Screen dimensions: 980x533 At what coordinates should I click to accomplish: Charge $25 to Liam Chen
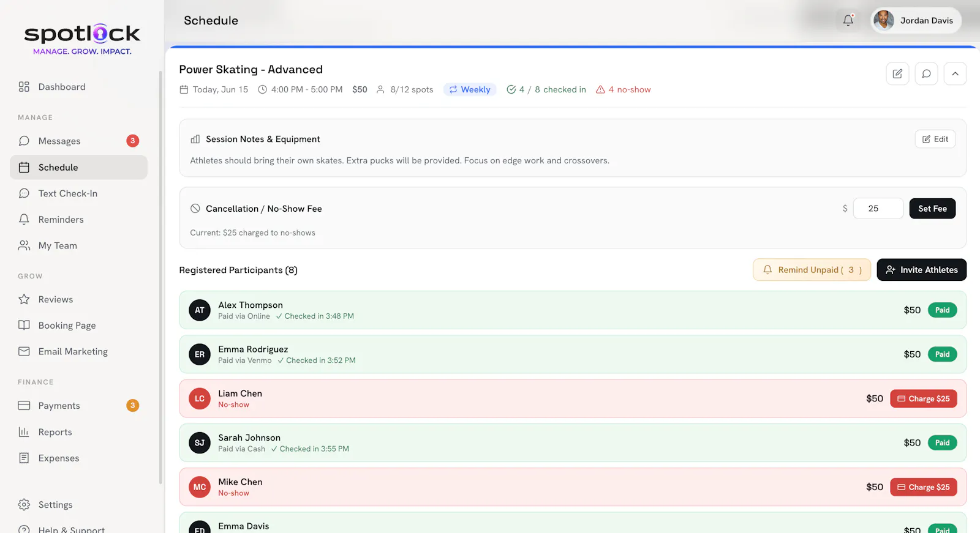tap(923, 398)
